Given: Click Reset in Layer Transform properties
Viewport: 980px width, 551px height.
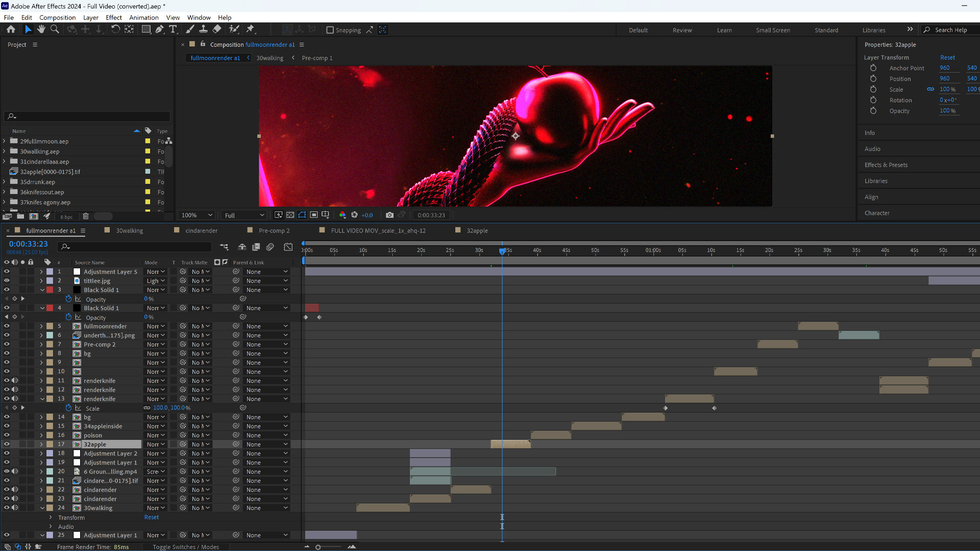Looking at the screenshot, I should (947, 58).
